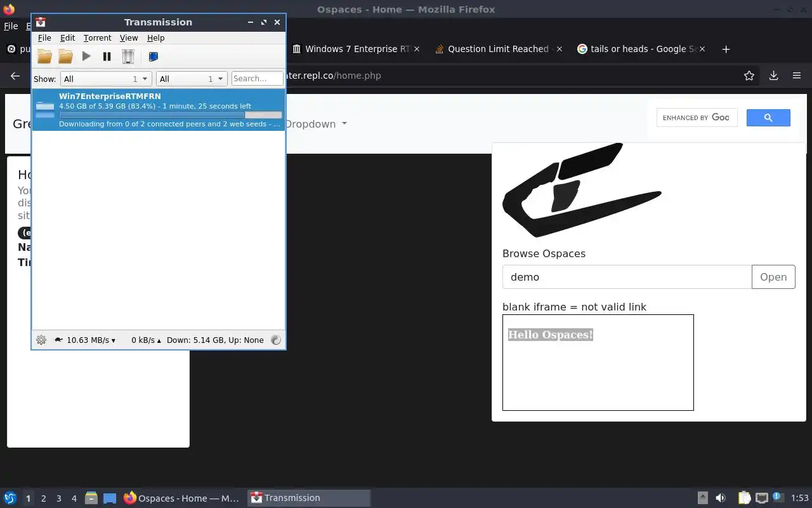The width and height of the screenshot is (812, 508).
Task: Close the Windows 7 Enterprise tab
Action: [417, 49]
